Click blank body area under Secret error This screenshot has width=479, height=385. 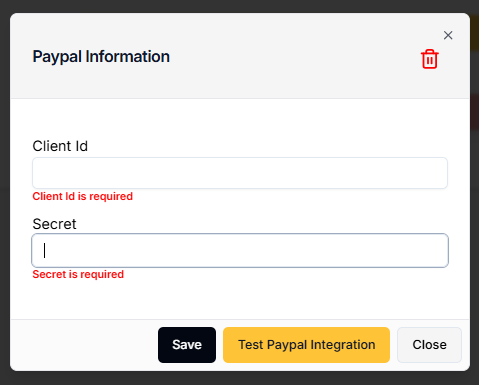[240, 300]
